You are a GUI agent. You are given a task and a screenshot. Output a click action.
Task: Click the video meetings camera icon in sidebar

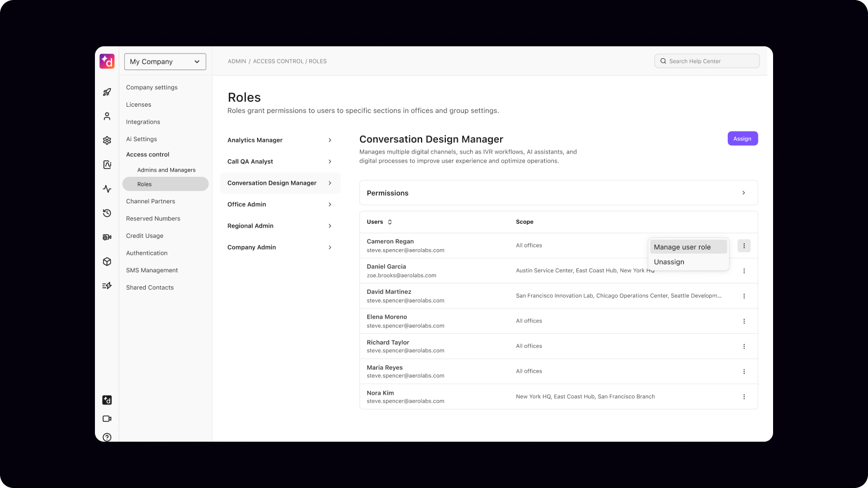[x=107, y=419]
